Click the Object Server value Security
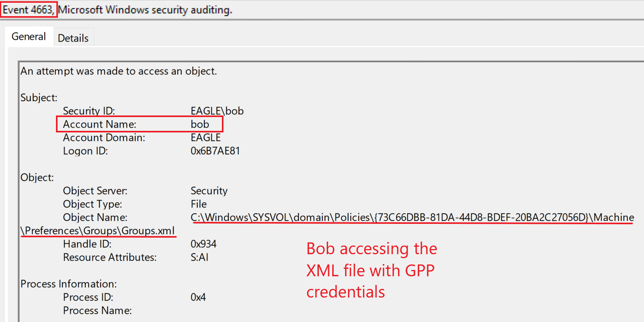The image size is (644, 322). coord(209,191)
